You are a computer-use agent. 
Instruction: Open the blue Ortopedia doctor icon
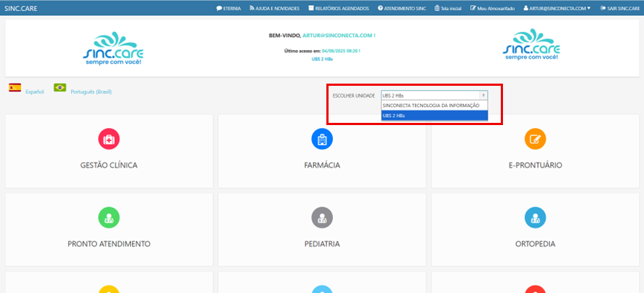point(535,217)
